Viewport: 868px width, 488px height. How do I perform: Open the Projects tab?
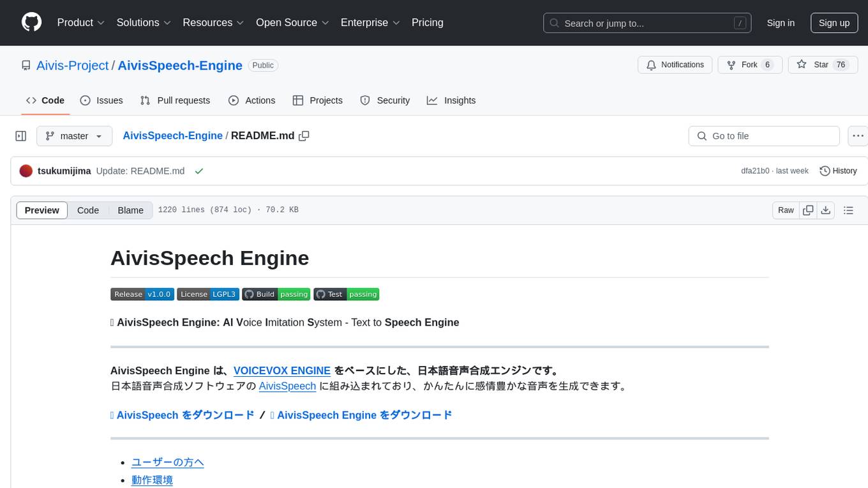[318, 100]
